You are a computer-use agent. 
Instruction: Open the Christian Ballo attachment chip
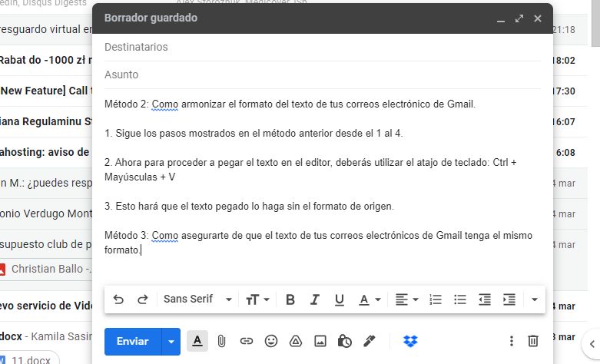(x=46, y=270)
